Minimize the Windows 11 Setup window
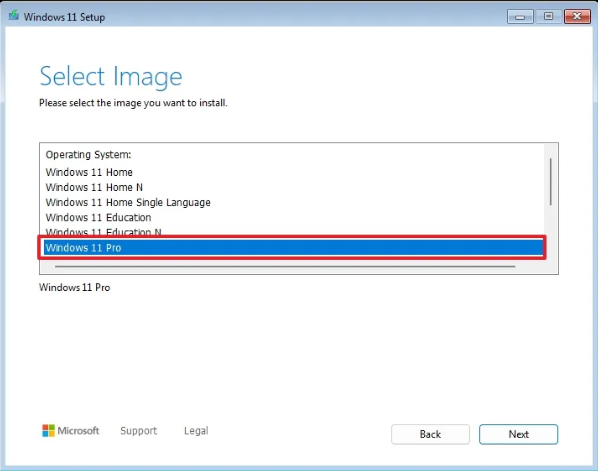 click(520, 17)
